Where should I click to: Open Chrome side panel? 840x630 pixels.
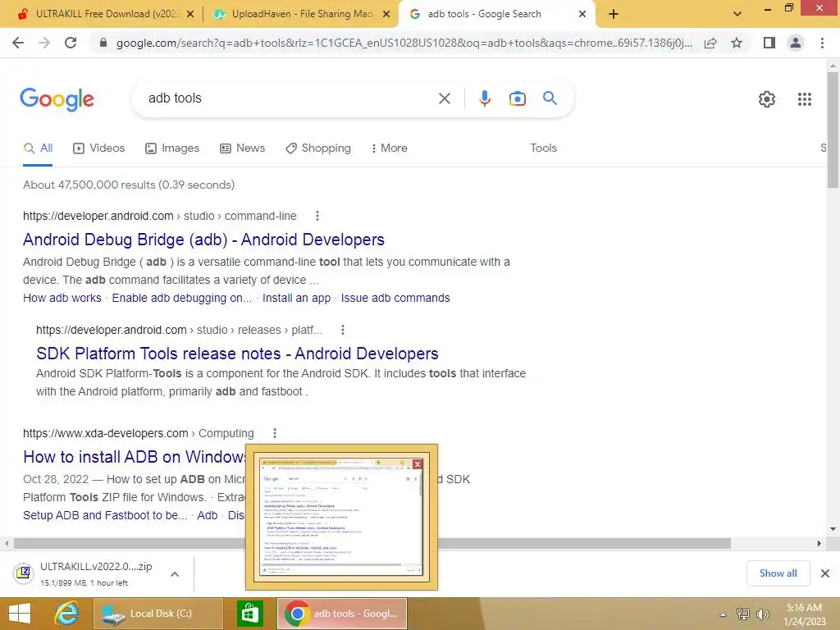[x=769, y=43]
